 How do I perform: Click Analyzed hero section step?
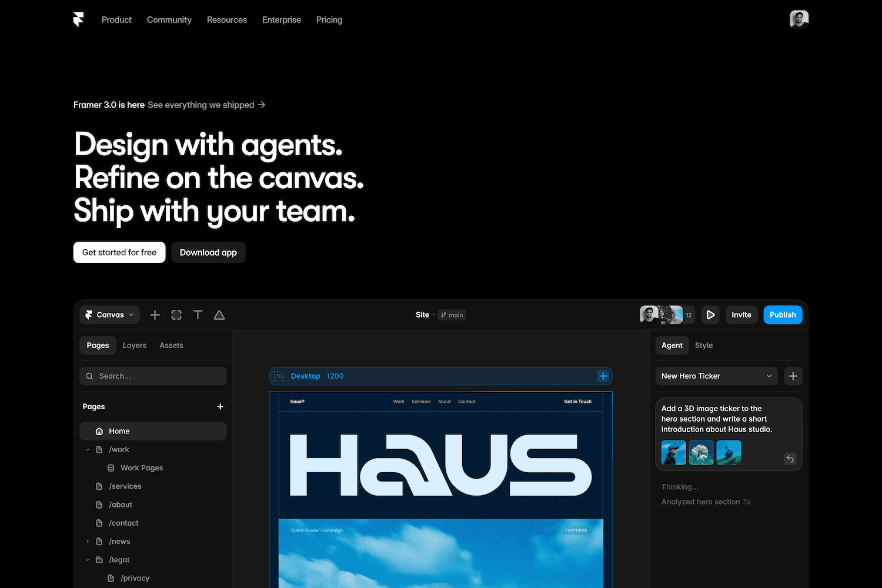pos(706,502)
